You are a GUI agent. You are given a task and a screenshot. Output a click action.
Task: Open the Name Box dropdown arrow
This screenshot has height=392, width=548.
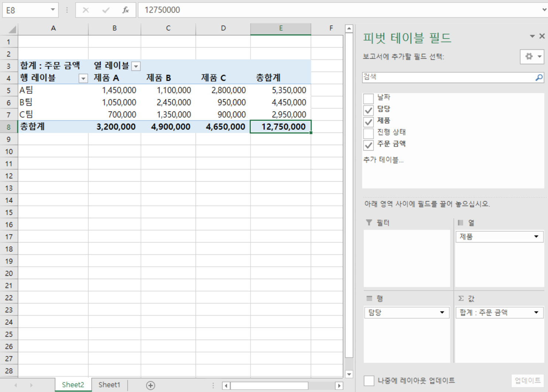click(53, 10)
